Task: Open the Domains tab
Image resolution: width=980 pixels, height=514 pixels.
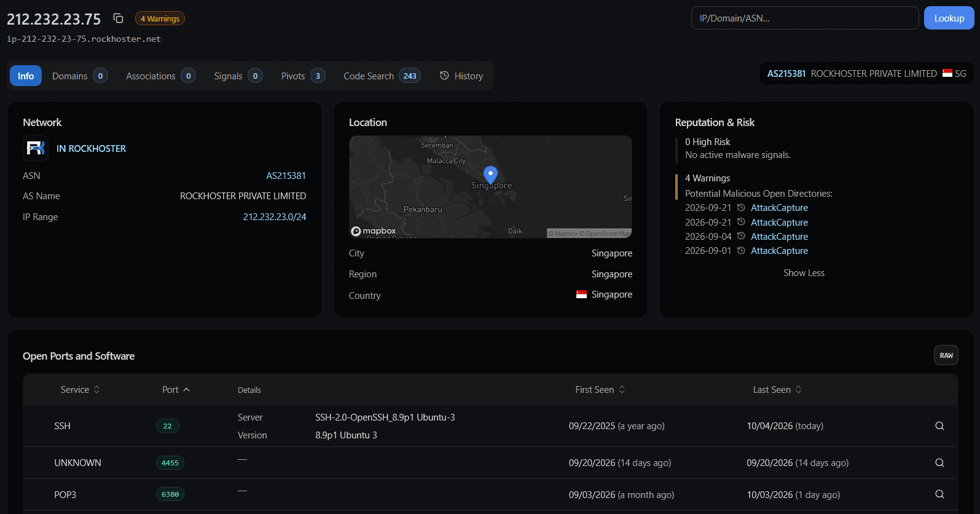Action: click(80, 76)
